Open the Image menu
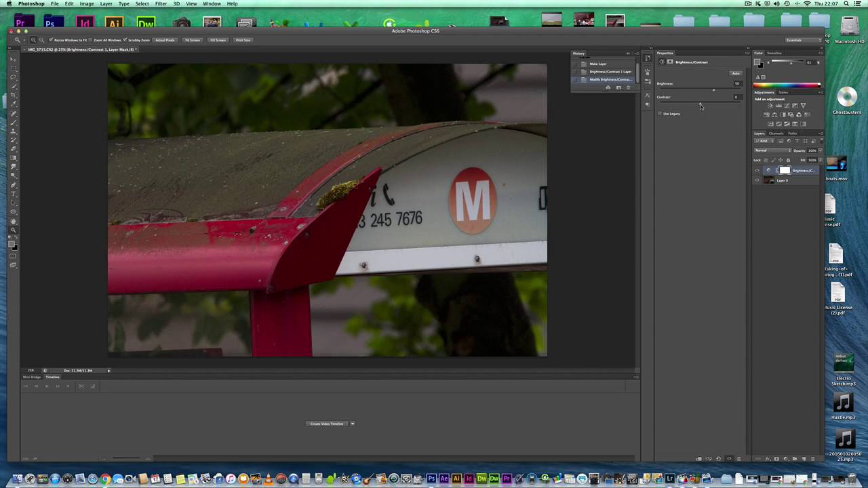 point(87,4)
